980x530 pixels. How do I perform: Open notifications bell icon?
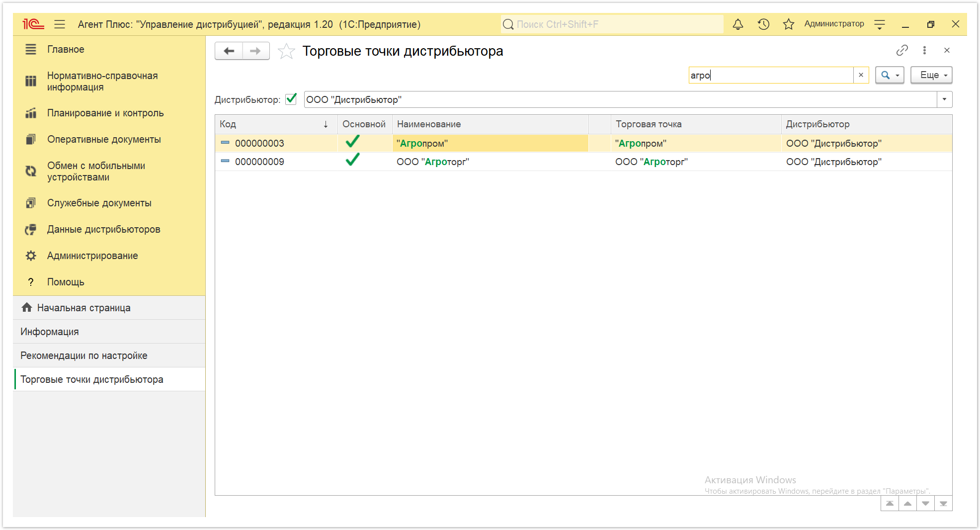point(738,24)
